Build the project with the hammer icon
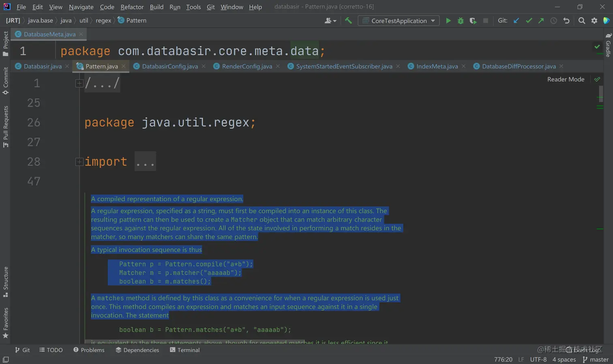Screen dimensions: 613x364 point(348,21)
